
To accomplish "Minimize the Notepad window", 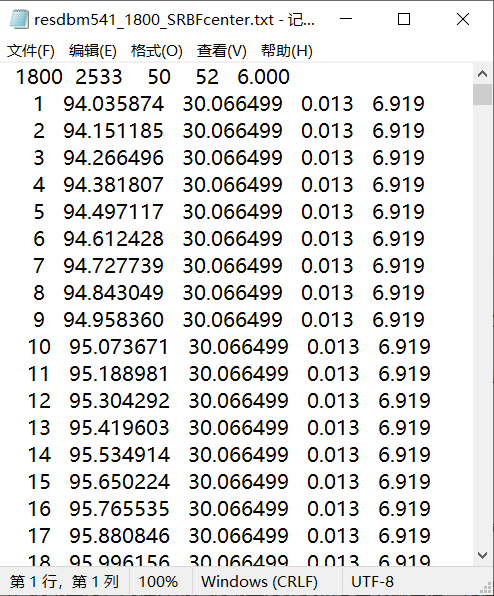I will (x=346, y=19).
